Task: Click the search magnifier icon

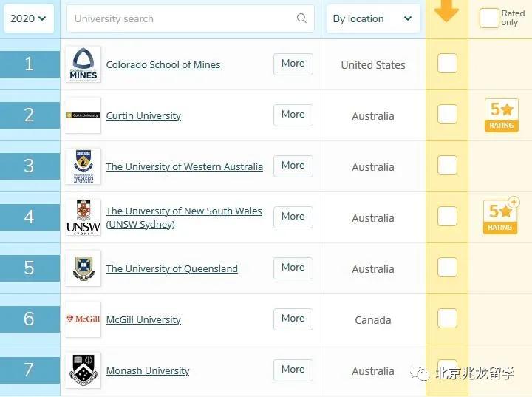Action: tap(301, 18)
